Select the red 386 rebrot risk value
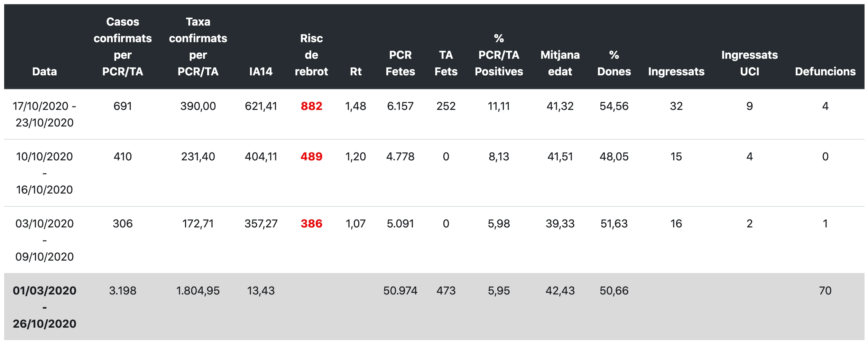868x347 pixels. (311, 224)
